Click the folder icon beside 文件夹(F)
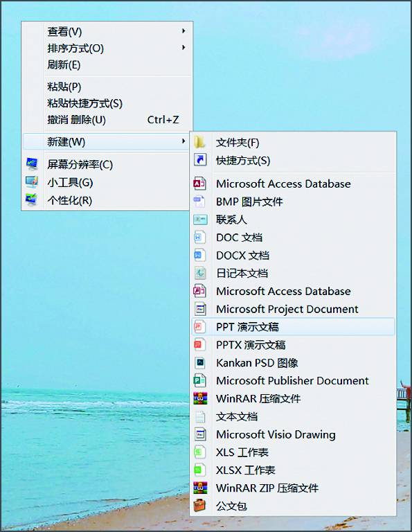This screenshot has height=532, width=412. click(199, 142)
